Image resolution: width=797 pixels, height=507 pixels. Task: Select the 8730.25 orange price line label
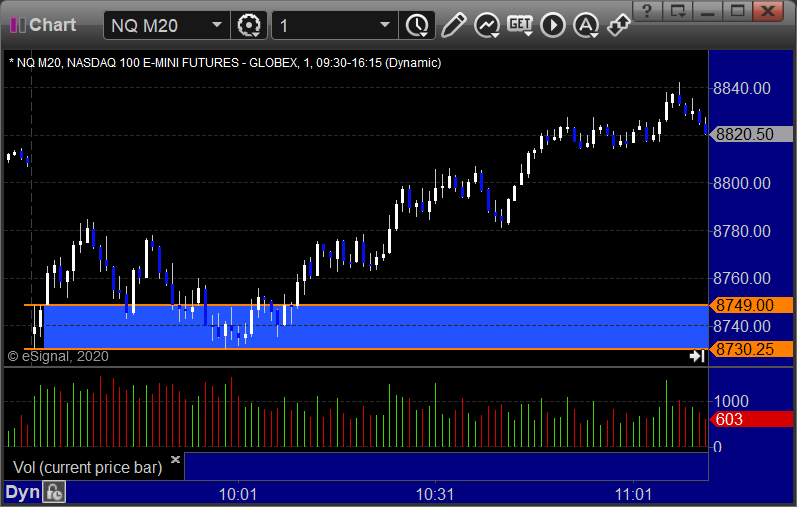[x=751, y=349]
